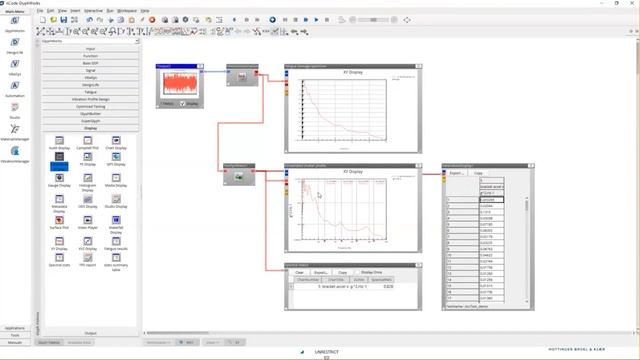
Task: Click the Applications button at bottom left
Action: pyautogui.click(x=15, y=328)
